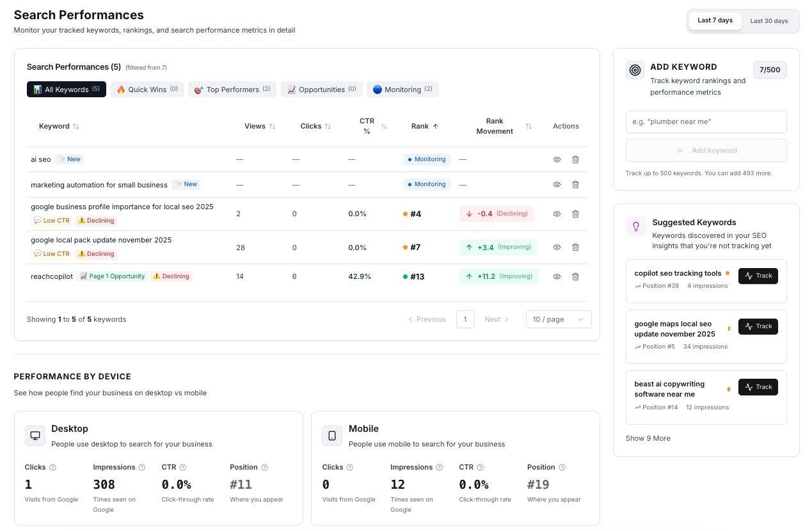Click the Suggested Keywords lightbulb icon
812x531 pixels.
(x=635, y=226)
